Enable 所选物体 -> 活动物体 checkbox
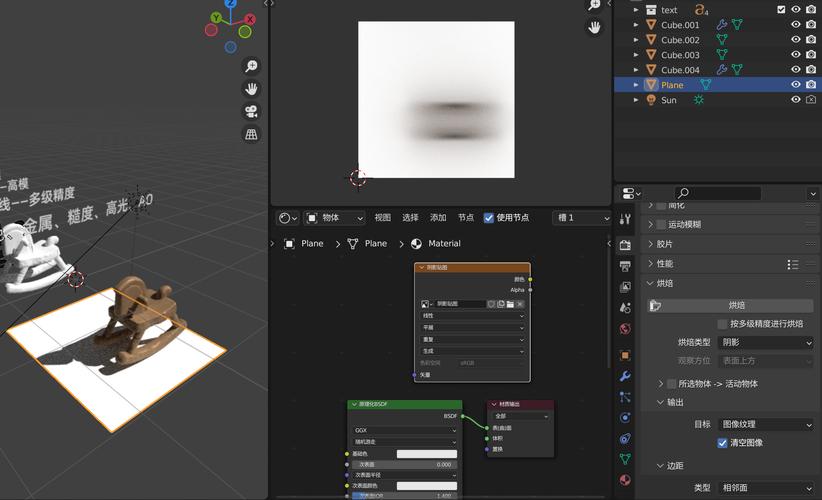 click(x=672, y=384)
